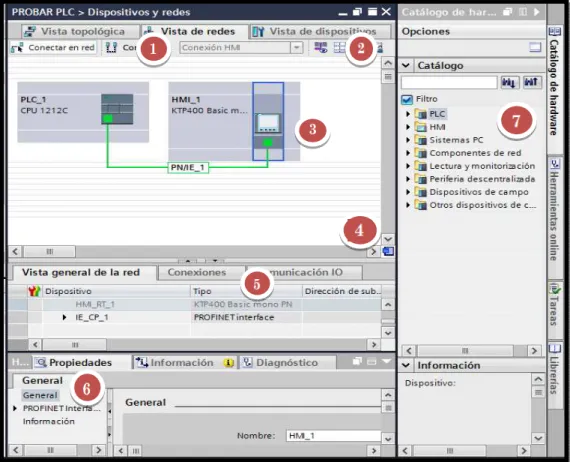Click the Conectar en red button

pos(53,48)
